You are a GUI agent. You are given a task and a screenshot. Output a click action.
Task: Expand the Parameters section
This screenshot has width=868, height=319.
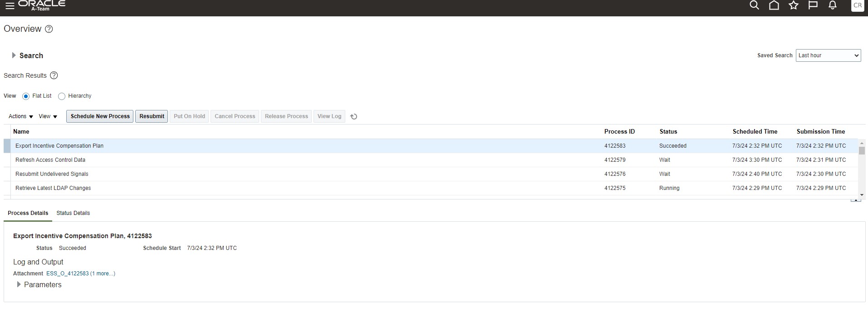[x=19, y=284]
